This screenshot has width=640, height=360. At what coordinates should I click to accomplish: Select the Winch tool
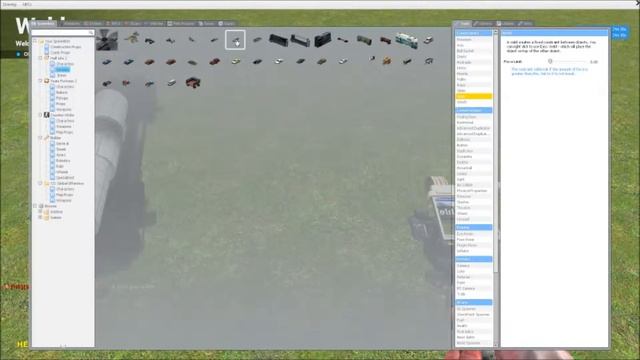[473, 102]
